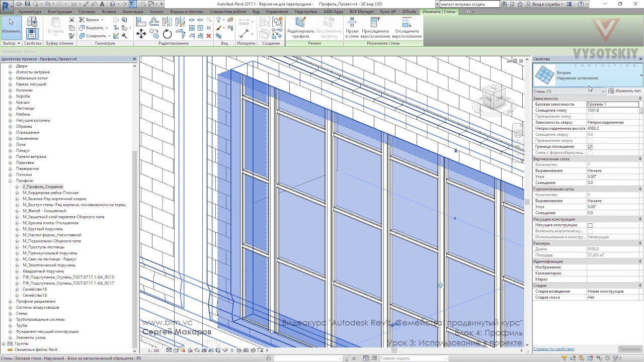Click the Свойства panel icon

pyautogui.click(x=32, y=34)
